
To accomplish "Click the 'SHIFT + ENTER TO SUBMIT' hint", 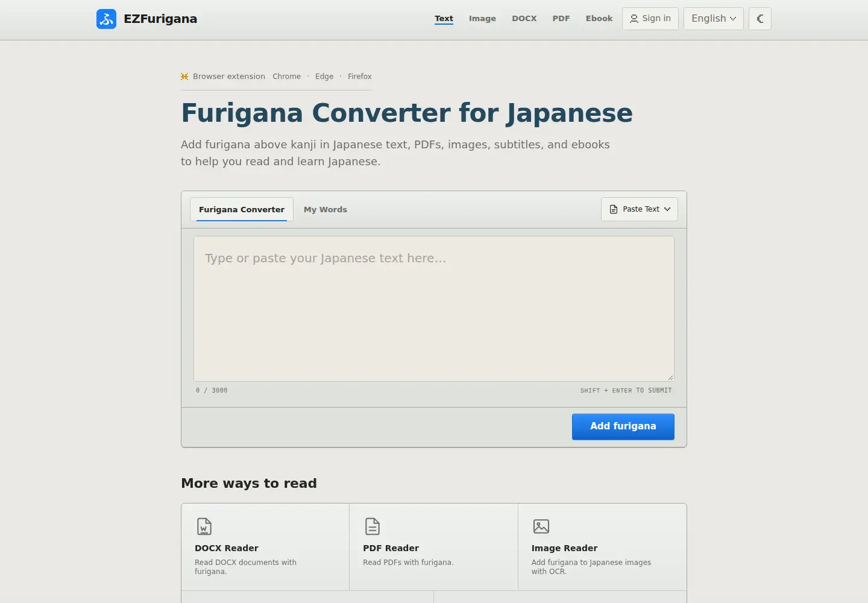I will [626, 391].
